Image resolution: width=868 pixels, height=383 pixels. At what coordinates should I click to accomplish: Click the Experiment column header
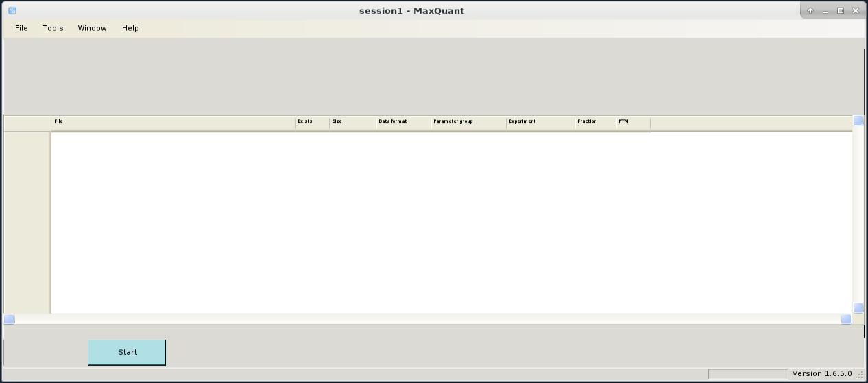tap(540, 122)
